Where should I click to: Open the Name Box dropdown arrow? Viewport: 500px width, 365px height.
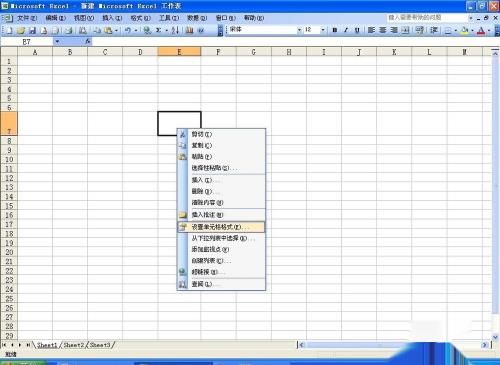pos(57,42)
